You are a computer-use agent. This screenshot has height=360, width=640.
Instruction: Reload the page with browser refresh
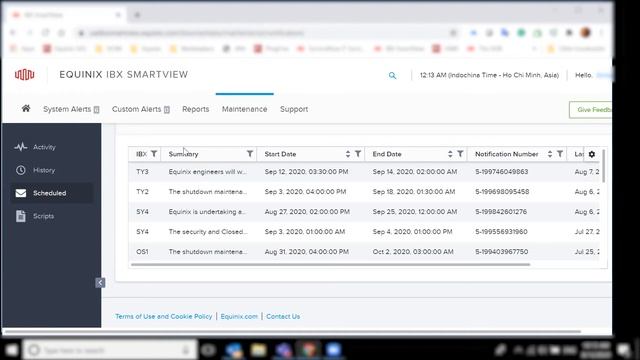click(x=45, y=33)
